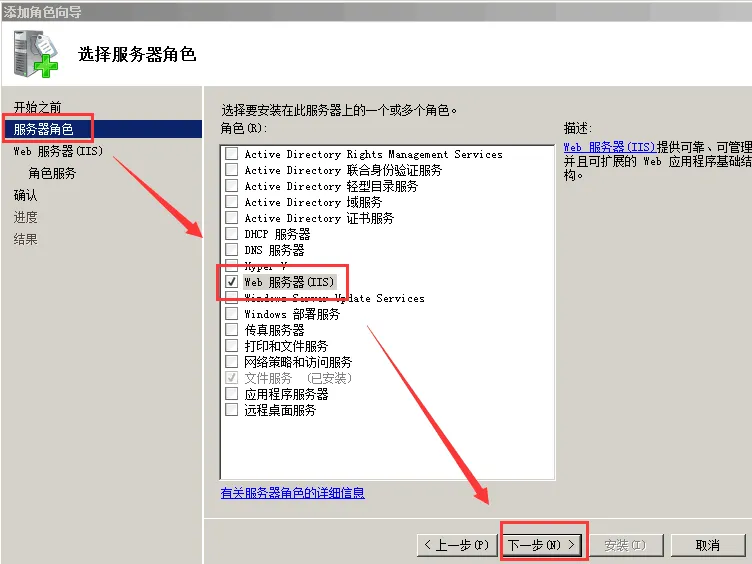Tick 打印和文件服务 checkbox
The height and width of the screenshot is (564, 752).
232,345
